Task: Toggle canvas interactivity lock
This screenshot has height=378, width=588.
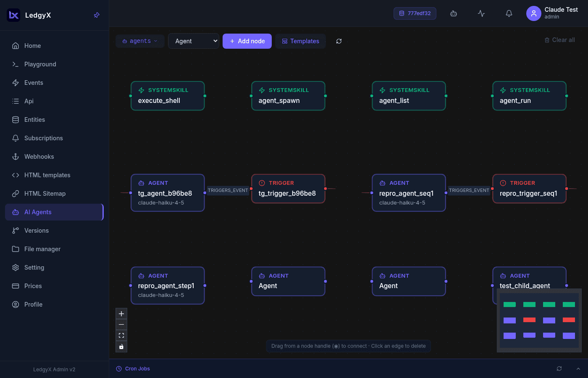Action: [x=121, y=346]
